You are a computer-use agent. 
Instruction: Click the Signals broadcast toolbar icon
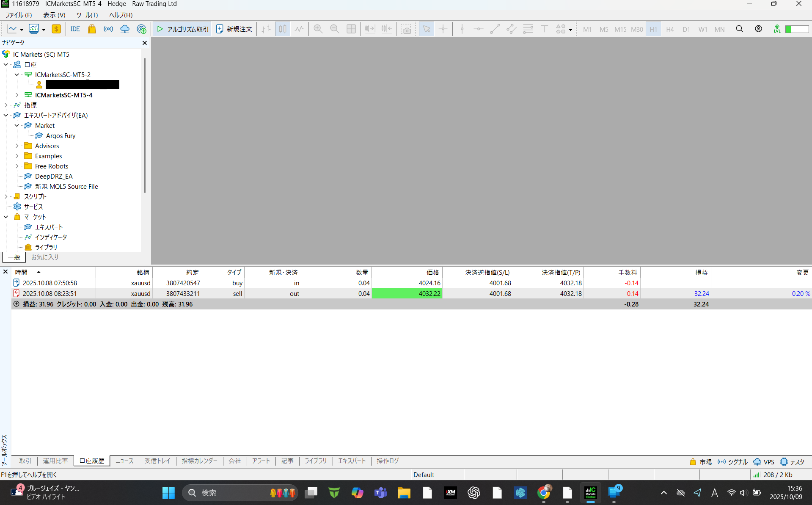click(x=108, y=29)
